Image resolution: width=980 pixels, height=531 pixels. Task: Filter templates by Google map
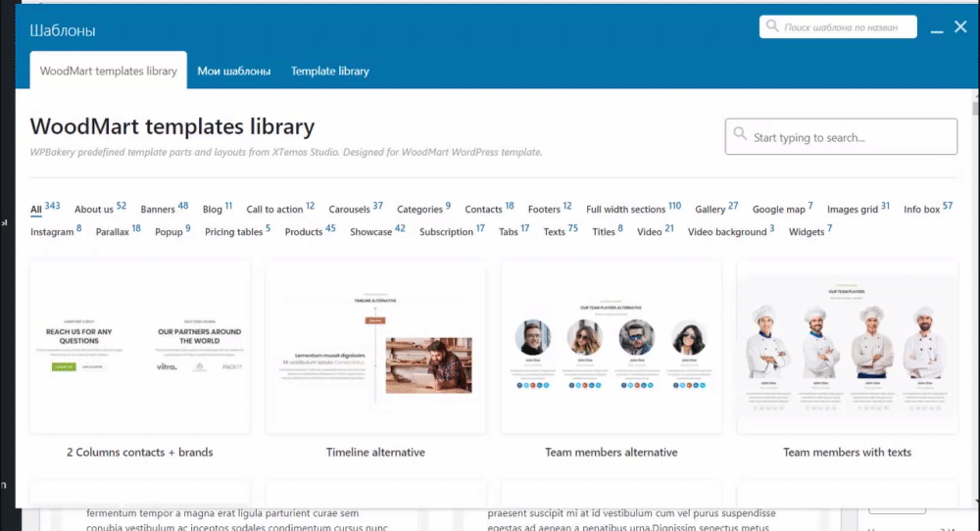(x=782, y=208)
